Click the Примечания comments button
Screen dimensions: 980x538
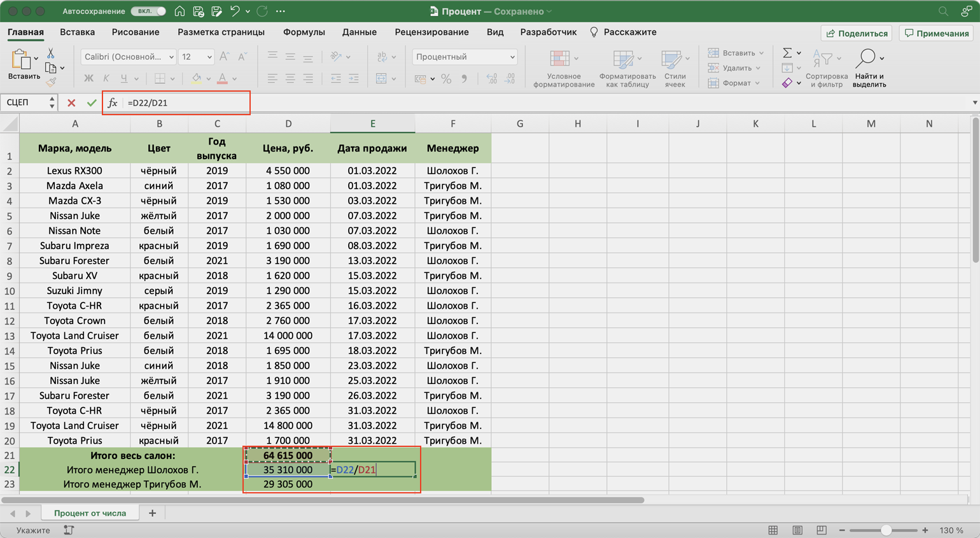[937, 33]
